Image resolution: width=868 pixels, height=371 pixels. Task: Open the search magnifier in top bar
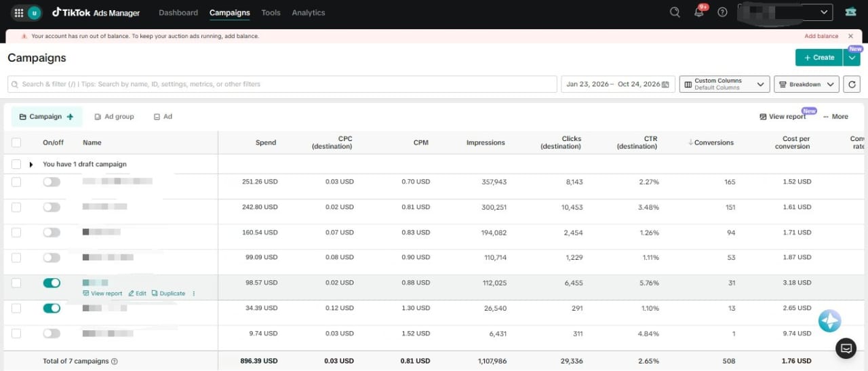[x=675, y=12]
